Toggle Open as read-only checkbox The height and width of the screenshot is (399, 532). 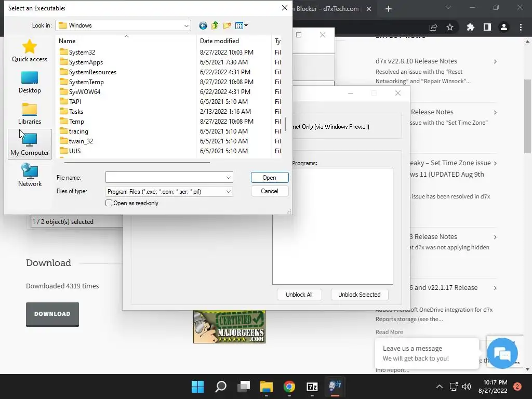click(109, 203)
